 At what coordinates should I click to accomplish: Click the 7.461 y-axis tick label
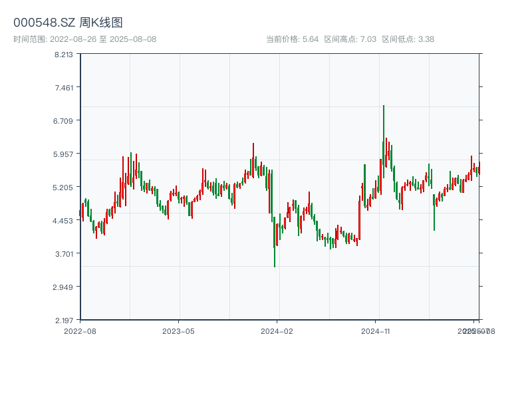pos(64,88)
